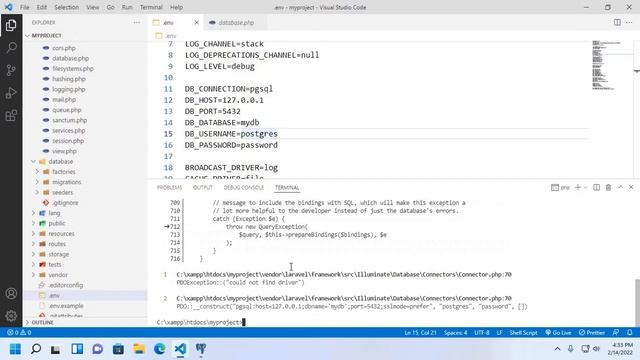Viewport: 640px width, 360px height.
Task: Switch to the Output panel tab
Action: click(x=203, y=187)
